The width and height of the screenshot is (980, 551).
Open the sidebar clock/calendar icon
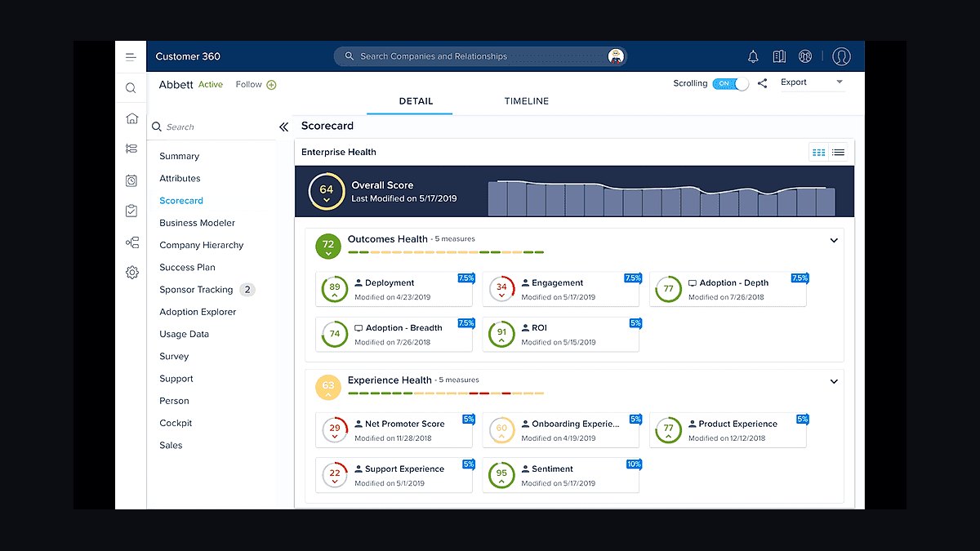click(131, 180)
